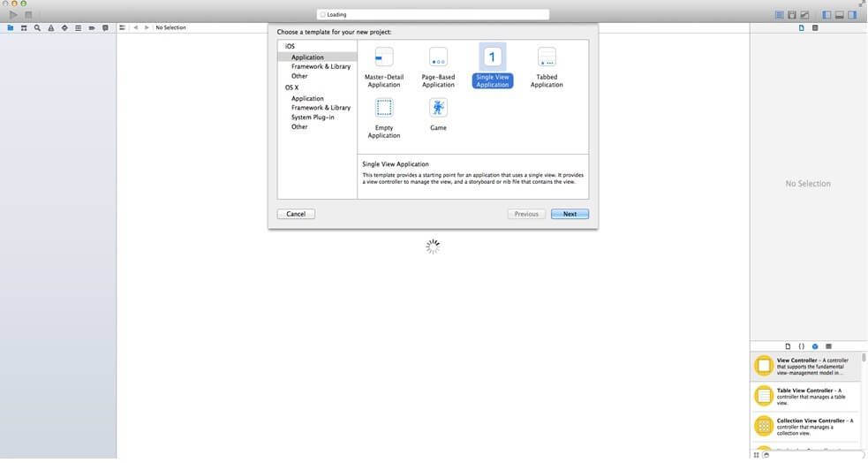Select the Single View Application template
This screenshot has height=463, width=868.
492,66
